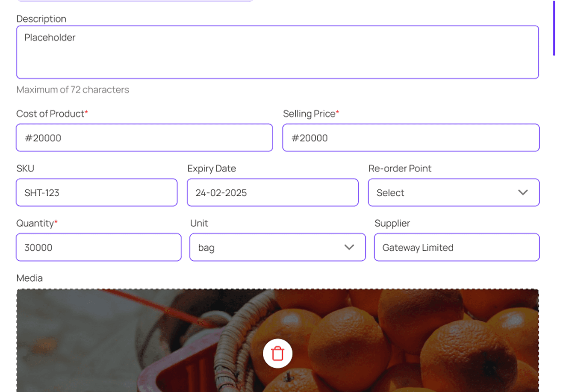Click the Description text area
The width and height of the screenshot is (566, 392).
(x=277, y=51)
